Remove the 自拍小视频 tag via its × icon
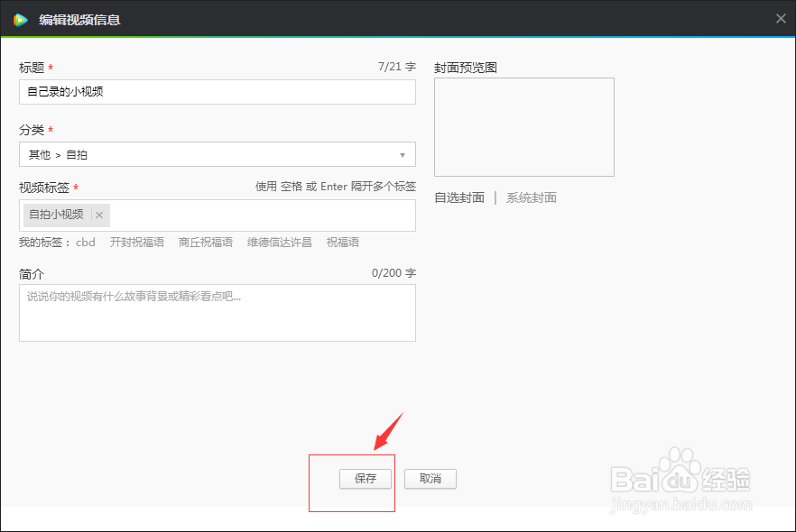This screenshot has height=532, width=796. 99,215
